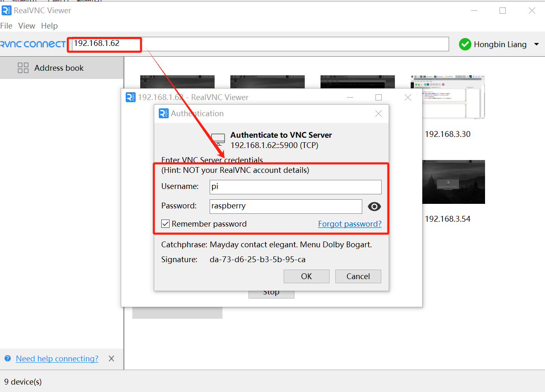
Task: Uncheck the Remember password checkbox
Action: tap(165, 224)
